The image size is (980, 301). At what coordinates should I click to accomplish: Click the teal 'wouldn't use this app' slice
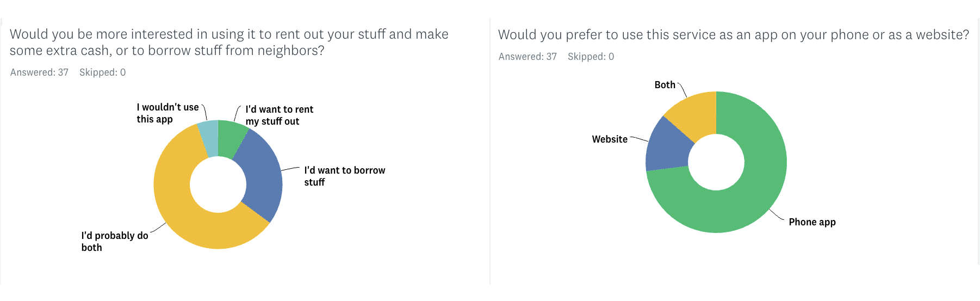[x=209, y=138]
